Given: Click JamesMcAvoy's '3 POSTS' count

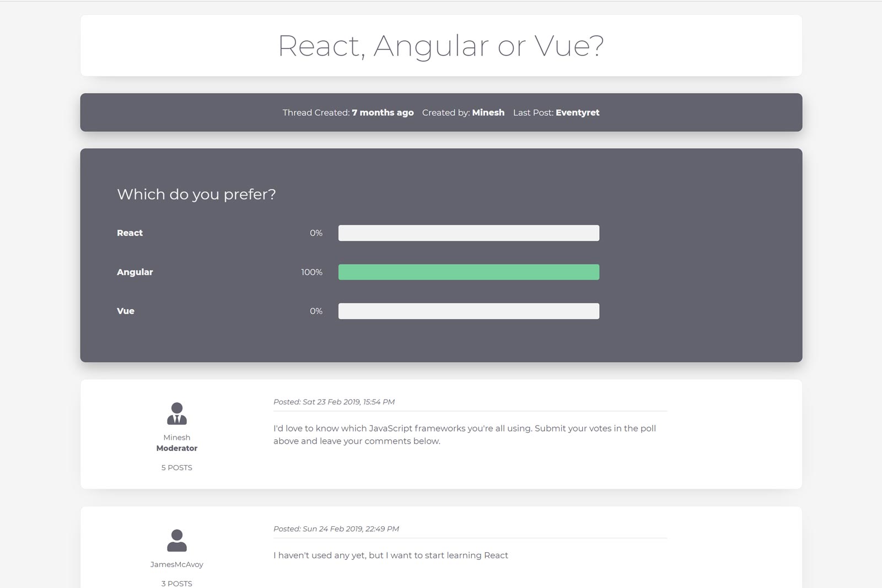Looking at the screenshot, I should pos(176,583).
